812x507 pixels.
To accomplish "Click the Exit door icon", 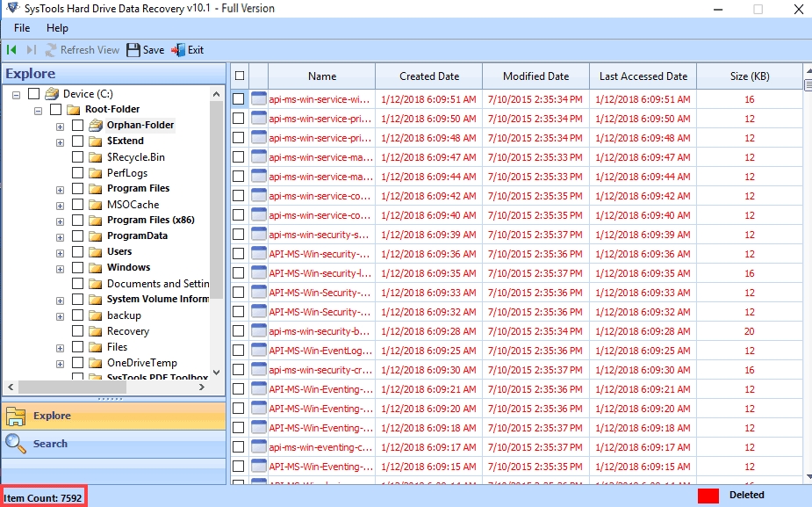I will [x=178, y=50].
